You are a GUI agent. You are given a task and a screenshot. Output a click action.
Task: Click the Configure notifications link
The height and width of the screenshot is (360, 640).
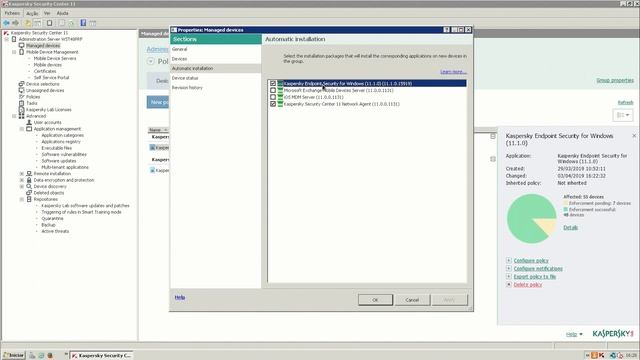pyautogui.click(x=538, y=268)
